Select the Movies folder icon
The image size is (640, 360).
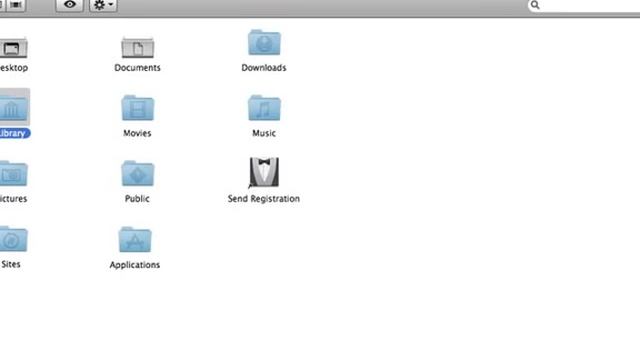tap(138, 108)
